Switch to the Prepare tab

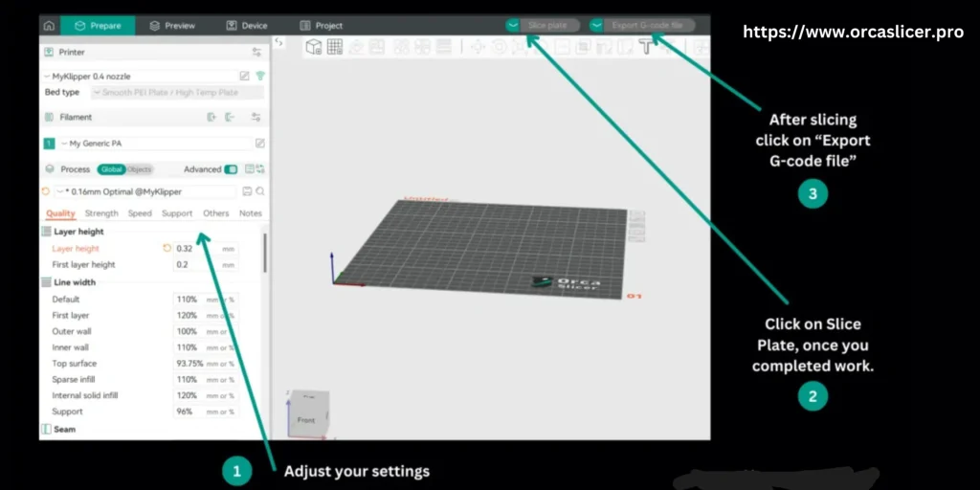pos(98,26)
